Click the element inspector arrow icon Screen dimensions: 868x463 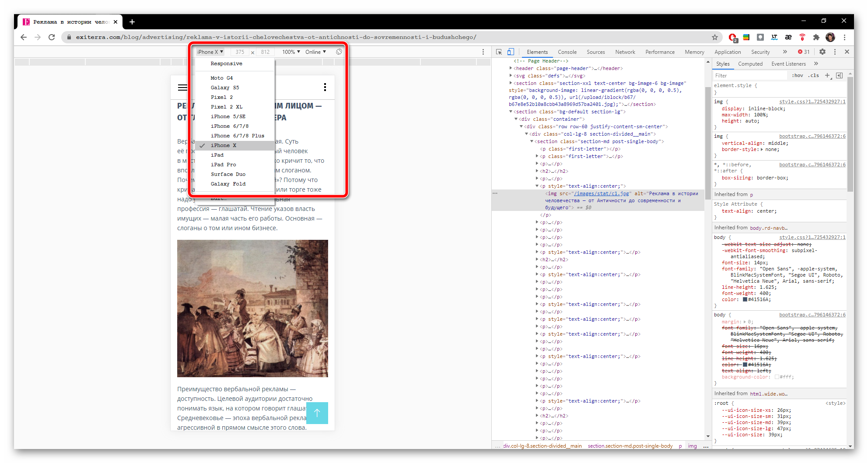click(499, 52)
